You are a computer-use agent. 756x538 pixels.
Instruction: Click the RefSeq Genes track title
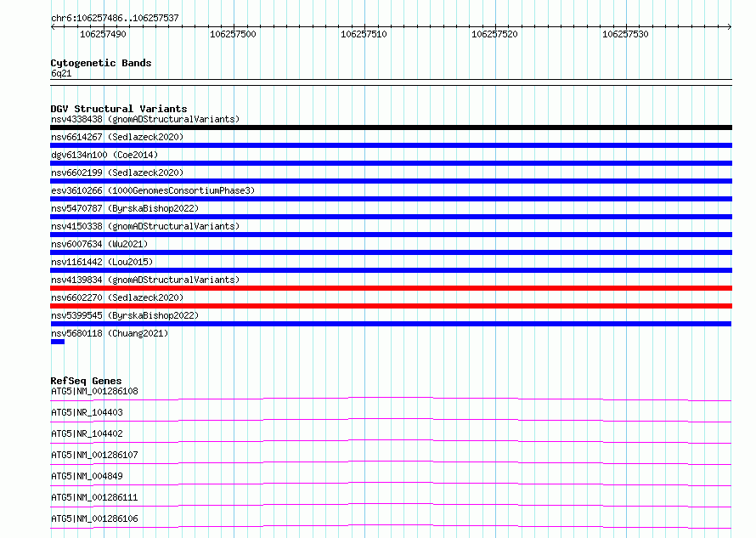pos(86,381)
